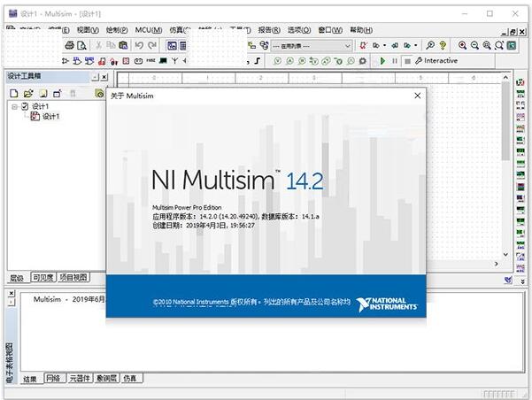The height and width of the screenshot is (400, 532).
Task: Click the RF antenna component icon
Action: click(x=174, y=61)
